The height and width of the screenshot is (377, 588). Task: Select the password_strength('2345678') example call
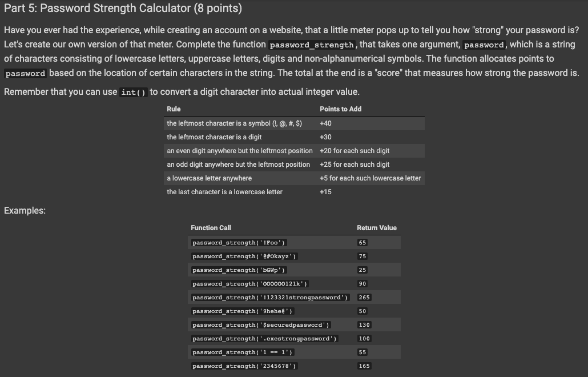click(243, 366)
